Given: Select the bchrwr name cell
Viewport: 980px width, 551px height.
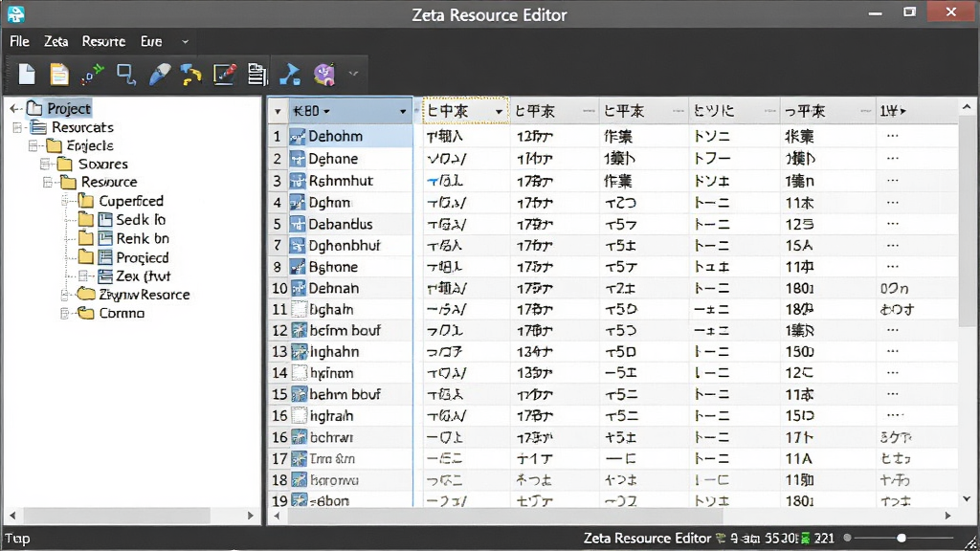Looking at the screenshot, I should (350, 437).
